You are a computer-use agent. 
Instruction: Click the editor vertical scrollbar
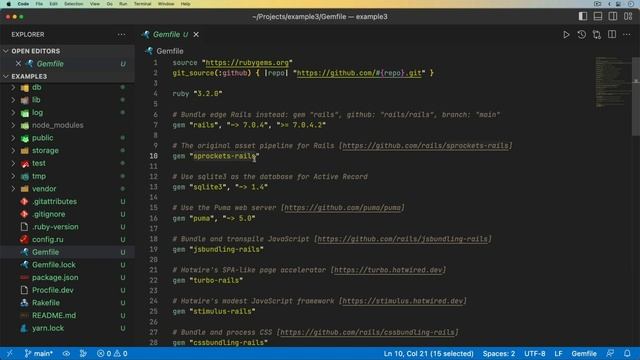pos(636,96)
